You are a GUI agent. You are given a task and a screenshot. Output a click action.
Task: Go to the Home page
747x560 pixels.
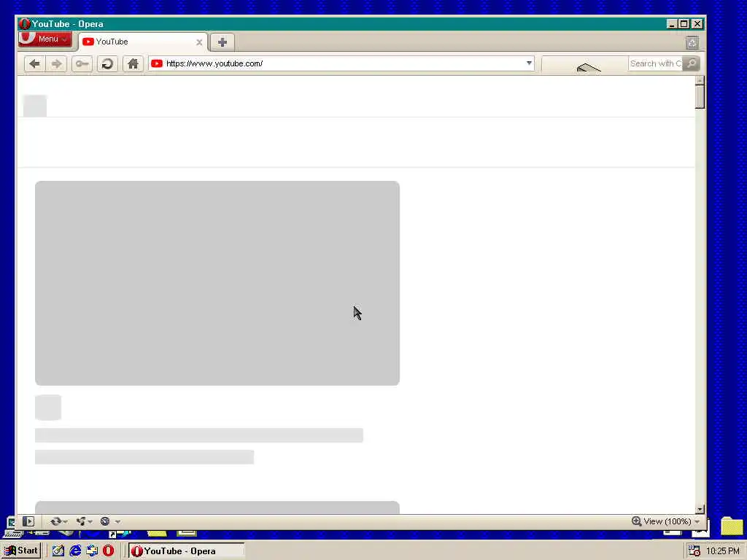(x=133, y=64)
